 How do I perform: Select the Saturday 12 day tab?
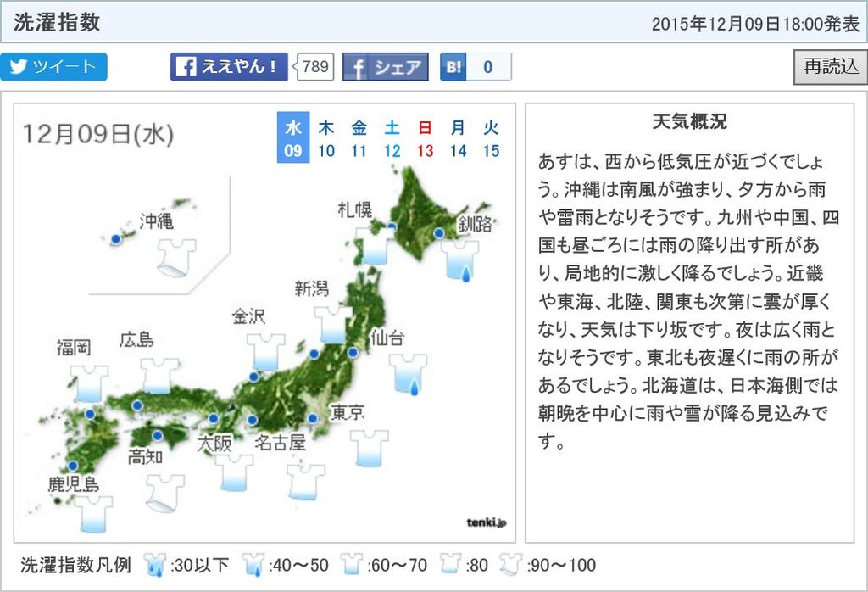392,139
